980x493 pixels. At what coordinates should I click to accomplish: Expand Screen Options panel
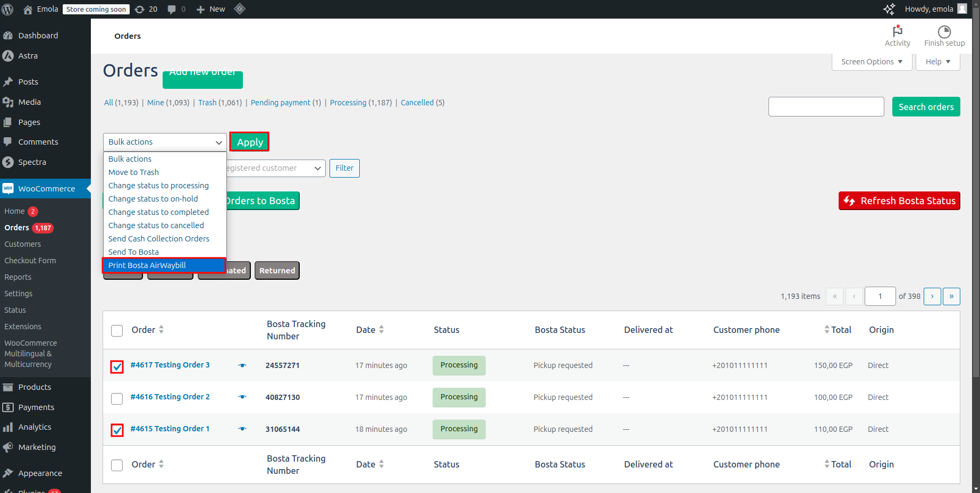(x=872, y=62)
